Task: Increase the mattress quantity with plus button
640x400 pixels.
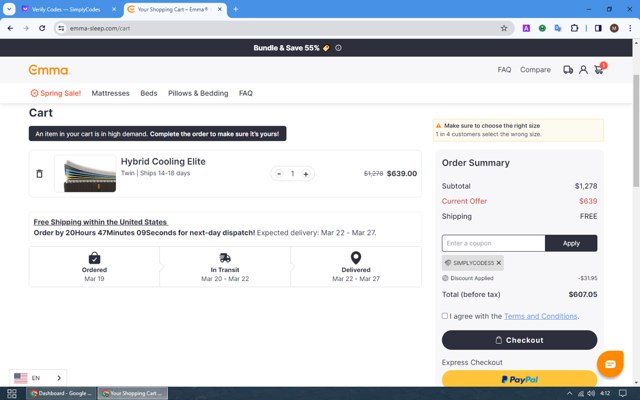Action: point(306,174)
